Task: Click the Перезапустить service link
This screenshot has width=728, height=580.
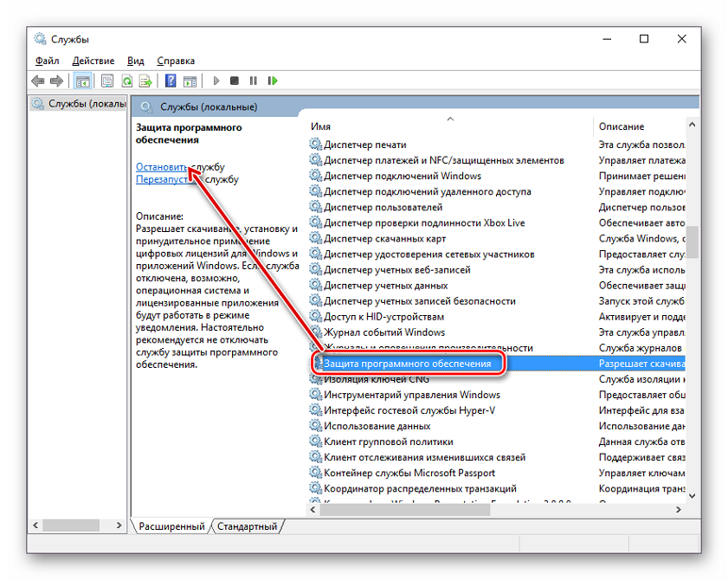Action: point(169,179)
